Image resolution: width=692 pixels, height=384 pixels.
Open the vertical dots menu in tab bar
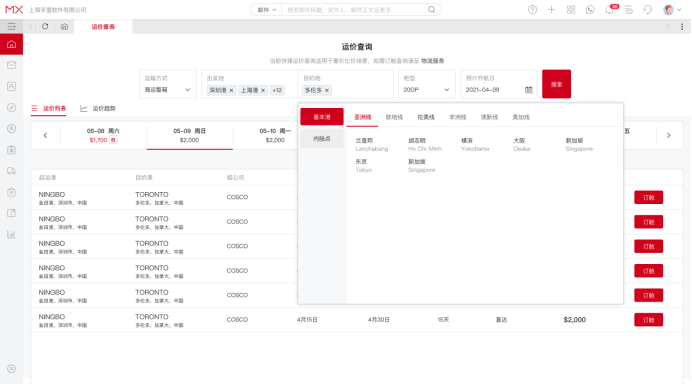pos(682,26)
